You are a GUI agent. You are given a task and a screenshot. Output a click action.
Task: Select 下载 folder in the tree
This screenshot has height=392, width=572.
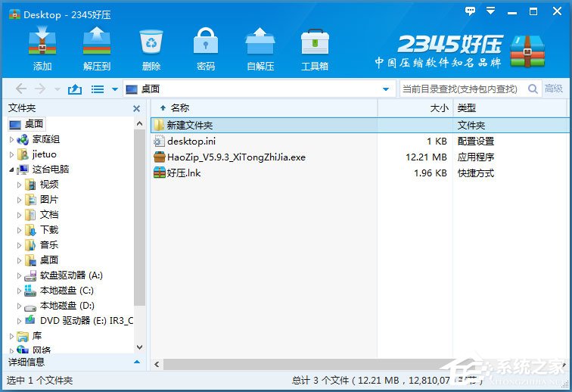click(x=49, y=230)
